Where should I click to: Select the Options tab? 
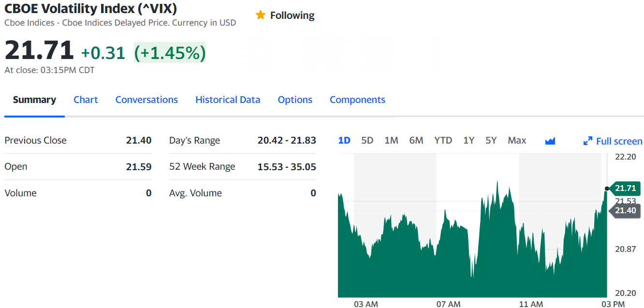295,100
